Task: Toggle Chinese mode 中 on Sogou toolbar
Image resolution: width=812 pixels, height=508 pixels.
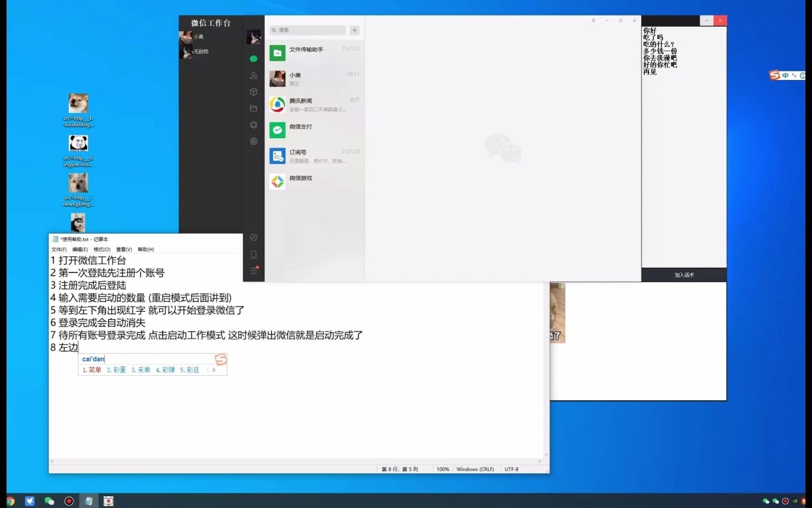Action: coord(785,75)
